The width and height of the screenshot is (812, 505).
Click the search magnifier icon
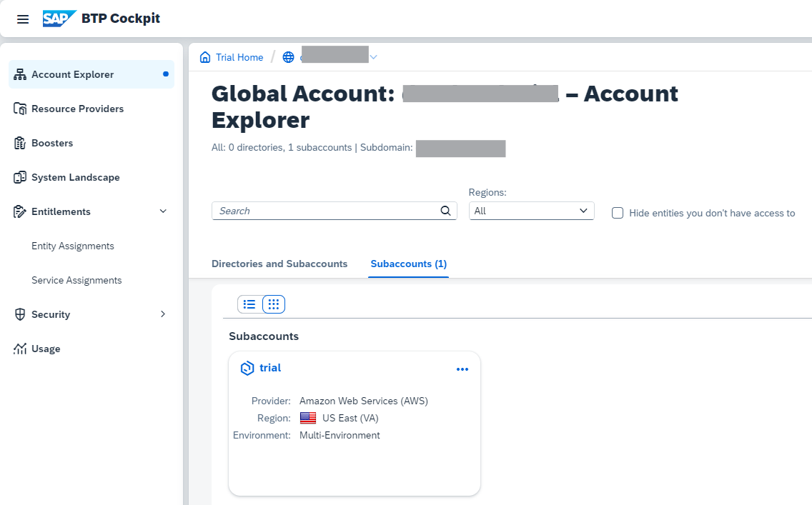[x=445, y=211]
